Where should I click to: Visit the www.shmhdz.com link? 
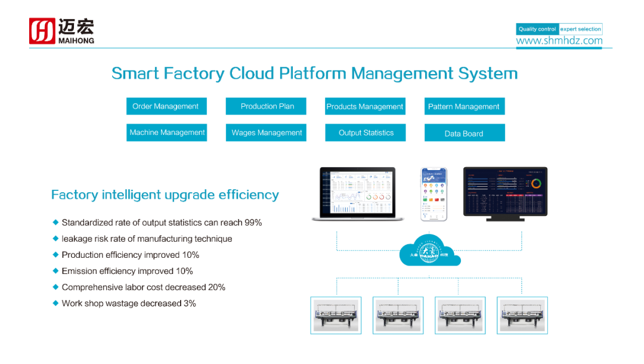click(x=559, y=41)
